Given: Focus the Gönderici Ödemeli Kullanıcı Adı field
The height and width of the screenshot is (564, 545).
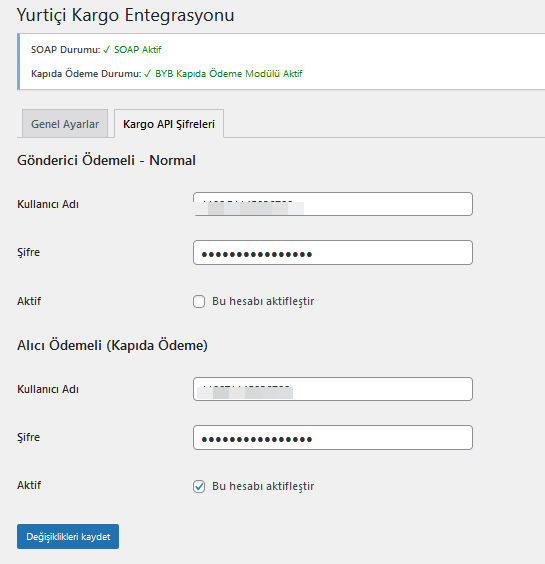Looking at the screenshot, I should coord(333,204).
